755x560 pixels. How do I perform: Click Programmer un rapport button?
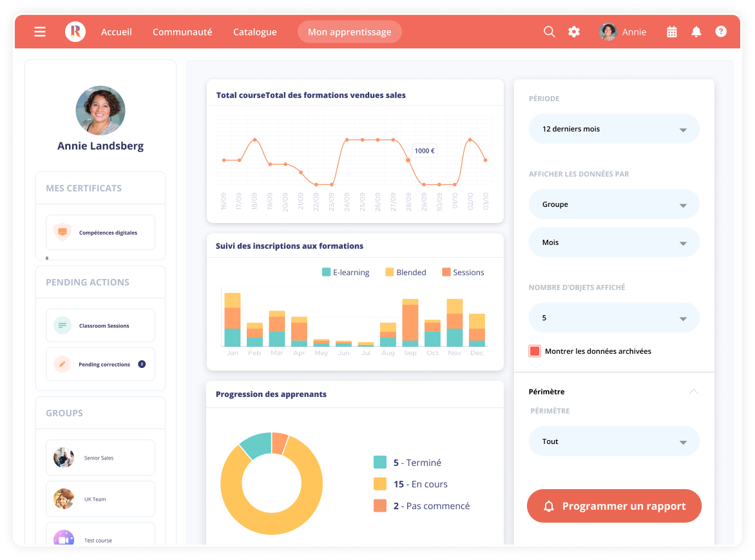tap(614, 506)
